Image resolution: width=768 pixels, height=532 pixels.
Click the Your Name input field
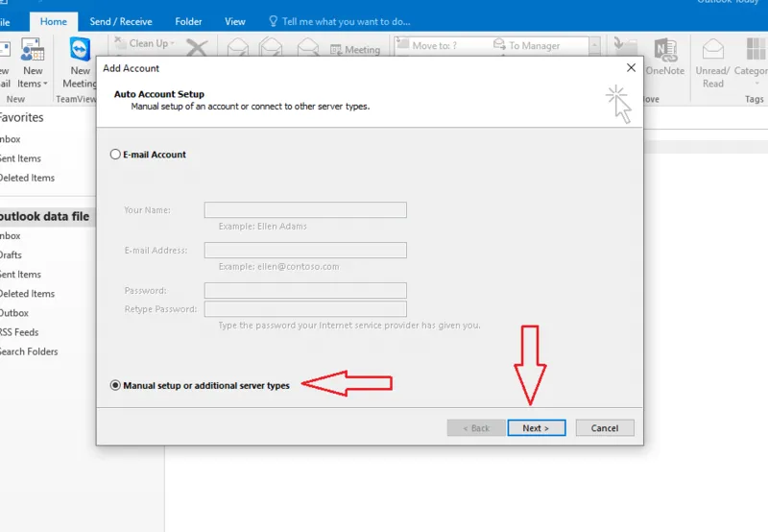pyautogui.click(x=305, y=210)
